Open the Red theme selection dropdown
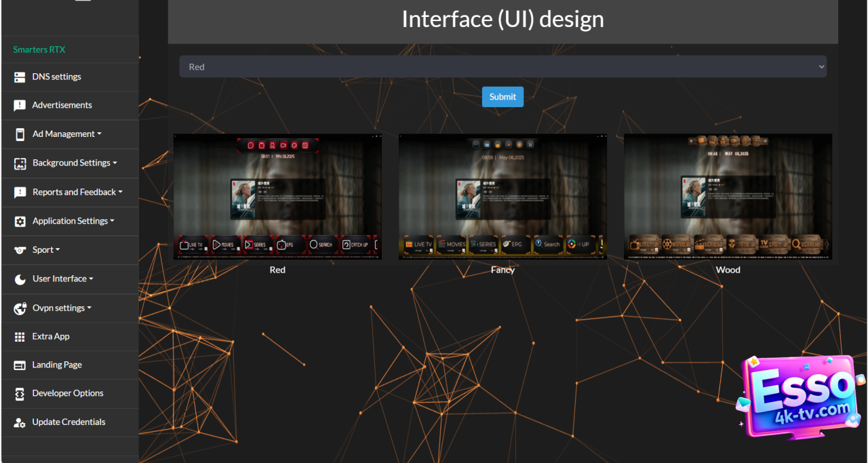868x463 pixels. (502, 66)
